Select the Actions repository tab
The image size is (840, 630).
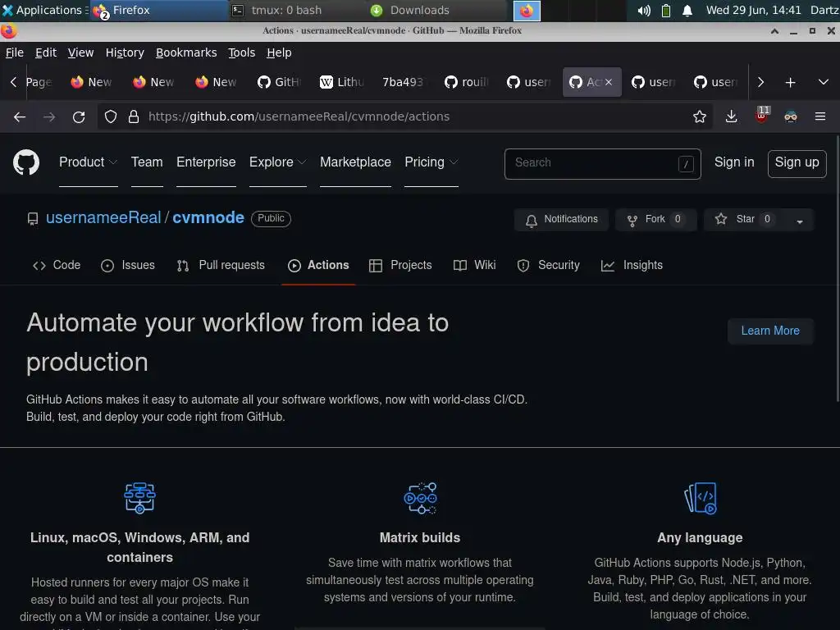coord(318,265)
